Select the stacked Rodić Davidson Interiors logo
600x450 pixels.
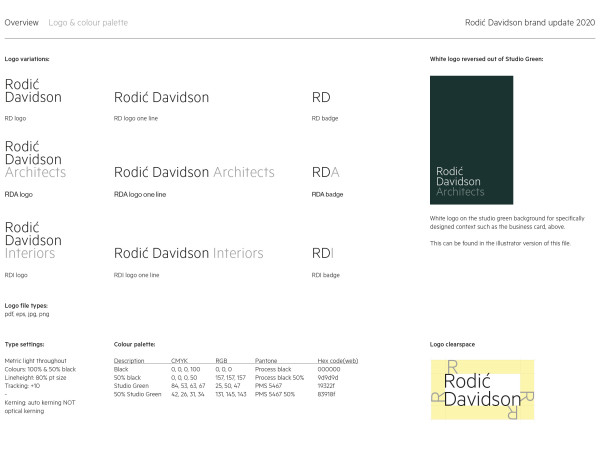pyautogui.click(x=33, y=240)
